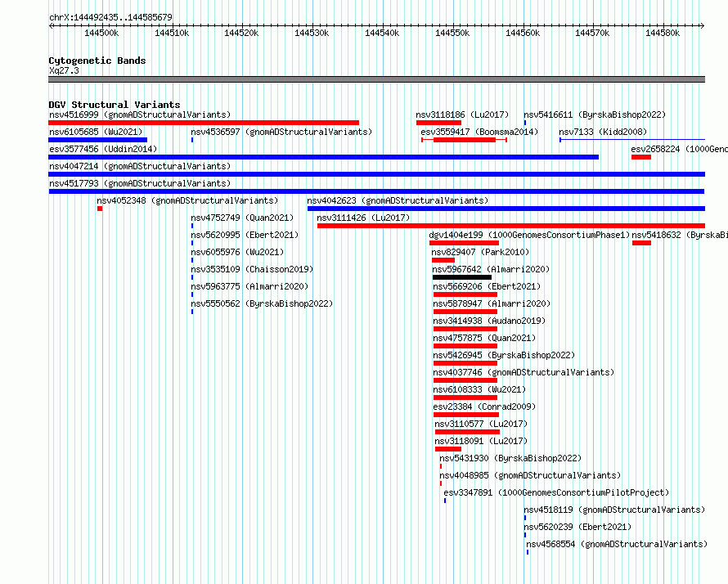Open the nsv5669206 (Ebert2021) label

point(487,286)
